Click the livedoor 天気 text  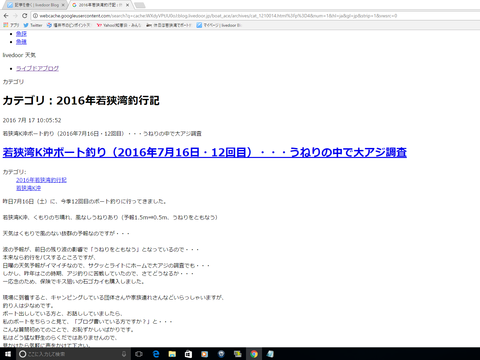[x=19, y=55]
